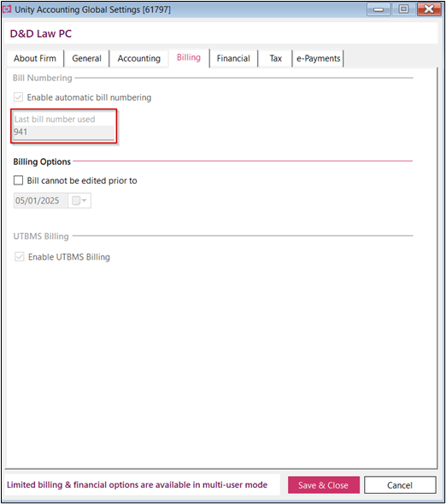Viewport: 446px width, 504px height.
Task: Click the Save & Close button
Action: 324,485
